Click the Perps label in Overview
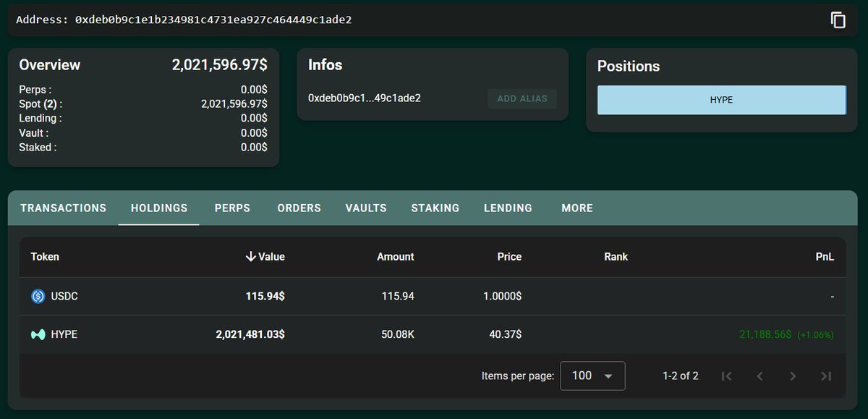The height and width of the screenshot is (419, 868). [35, 90]
